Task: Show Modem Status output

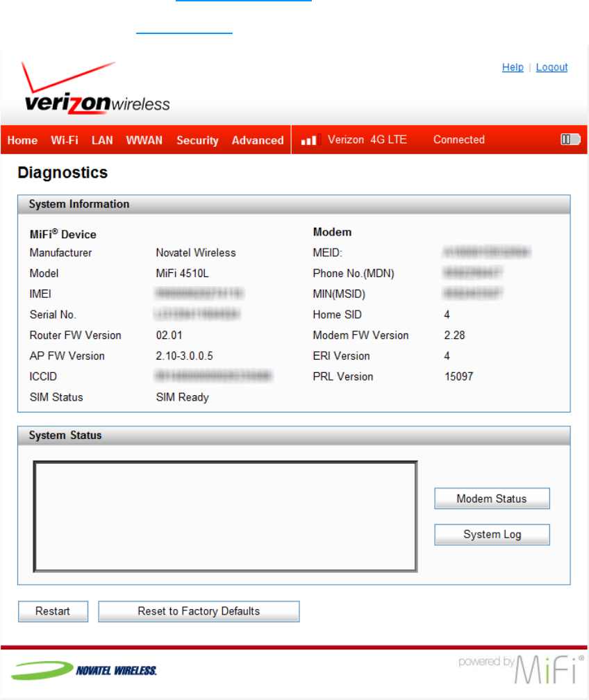Action: 492,498
